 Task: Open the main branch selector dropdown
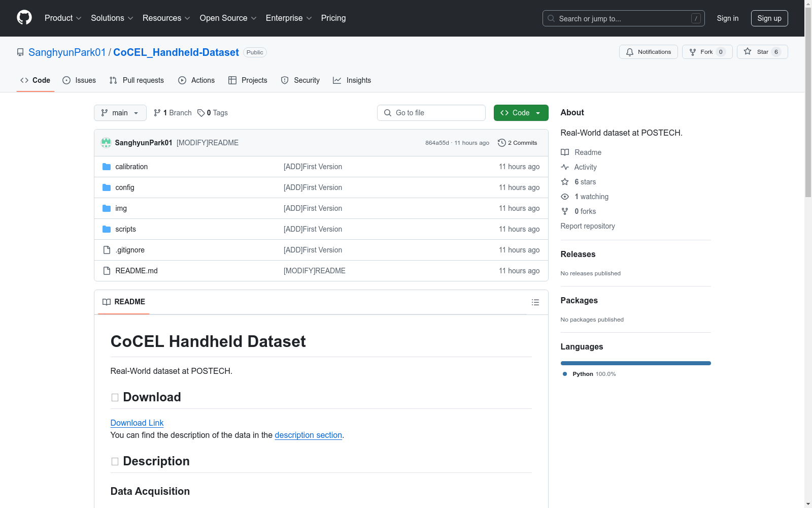coord(120,113)
